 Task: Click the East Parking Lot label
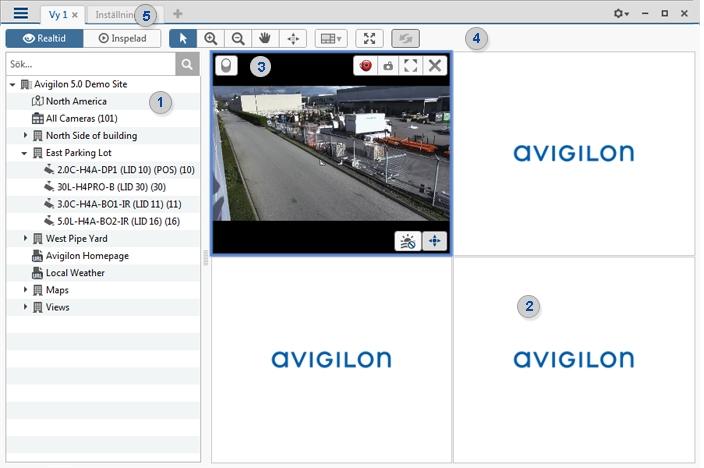pos(79,153)
